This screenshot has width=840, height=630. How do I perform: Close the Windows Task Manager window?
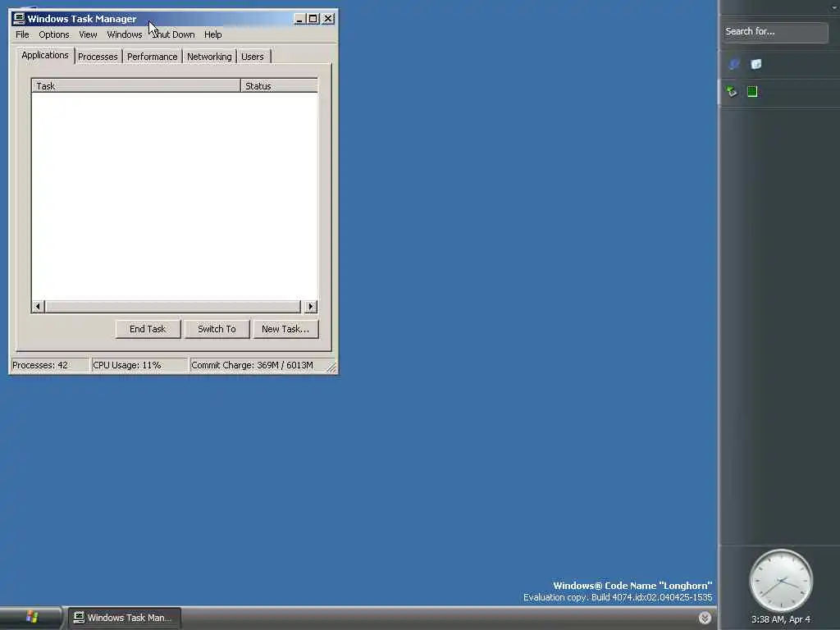coord(328,19)
